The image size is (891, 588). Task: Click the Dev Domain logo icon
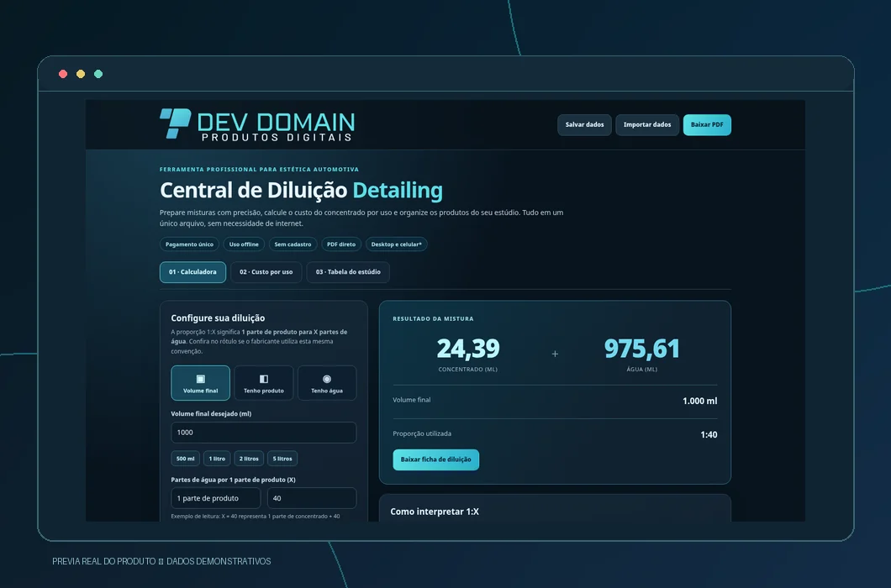(x=175, y=123)
